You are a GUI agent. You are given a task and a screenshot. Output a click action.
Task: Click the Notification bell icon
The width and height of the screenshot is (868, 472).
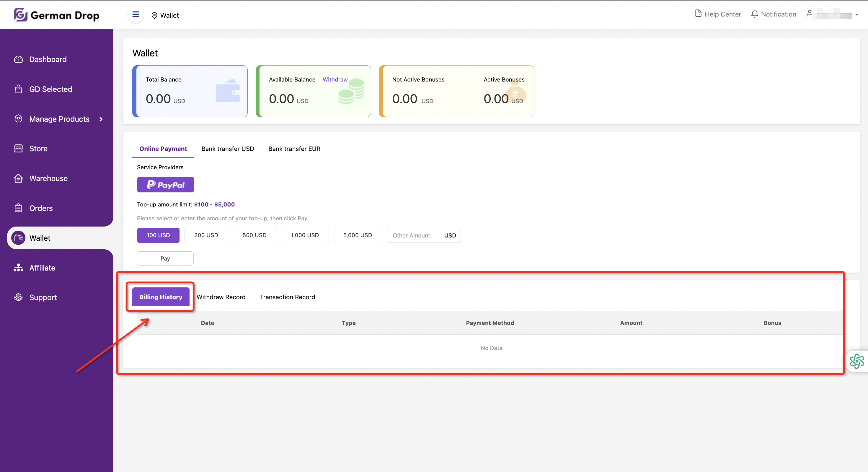coord(754,14)
